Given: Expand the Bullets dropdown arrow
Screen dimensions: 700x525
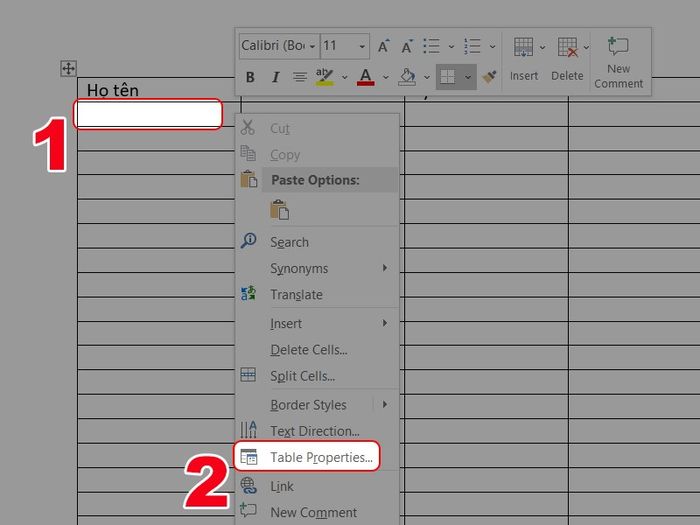Looking at the screenshot, I should pos(451,46).
